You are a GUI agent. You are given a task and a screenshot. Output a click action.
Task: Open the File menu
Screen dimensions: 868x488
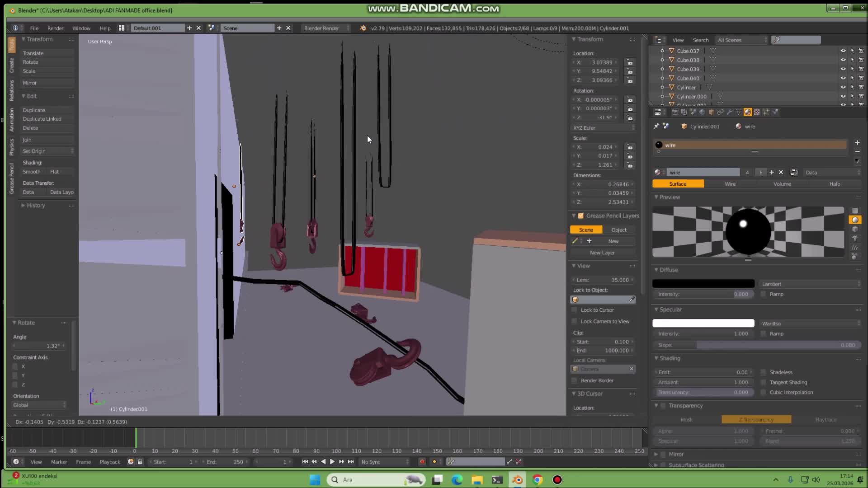[x=34, y=28]
